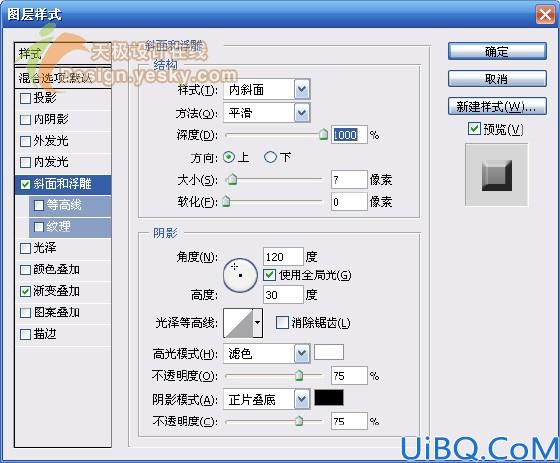Uncheck the 渐变叠加 checkbox
560x463 pixels.
(x=25, y=291)
